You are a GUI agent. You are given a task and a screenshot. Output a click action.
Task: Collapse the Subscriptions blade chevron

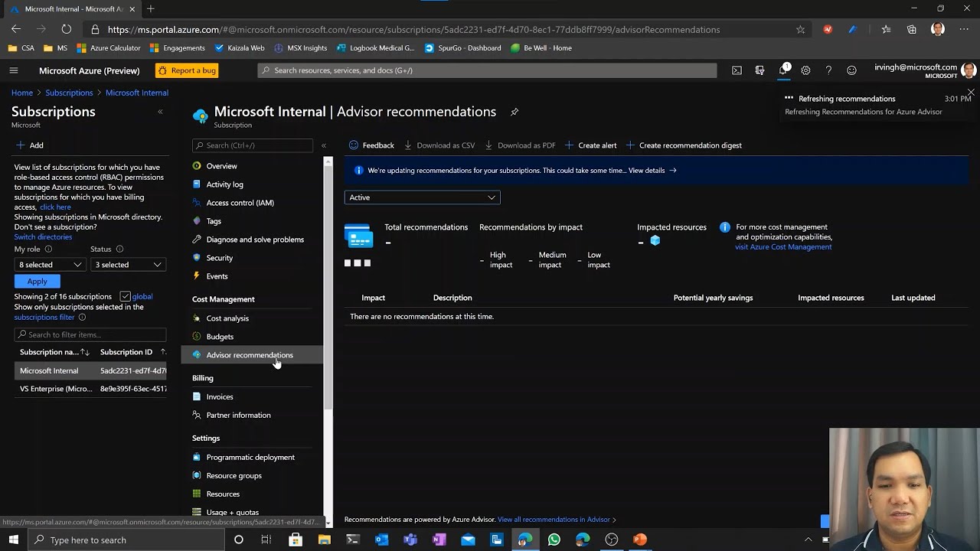(160, 112)
